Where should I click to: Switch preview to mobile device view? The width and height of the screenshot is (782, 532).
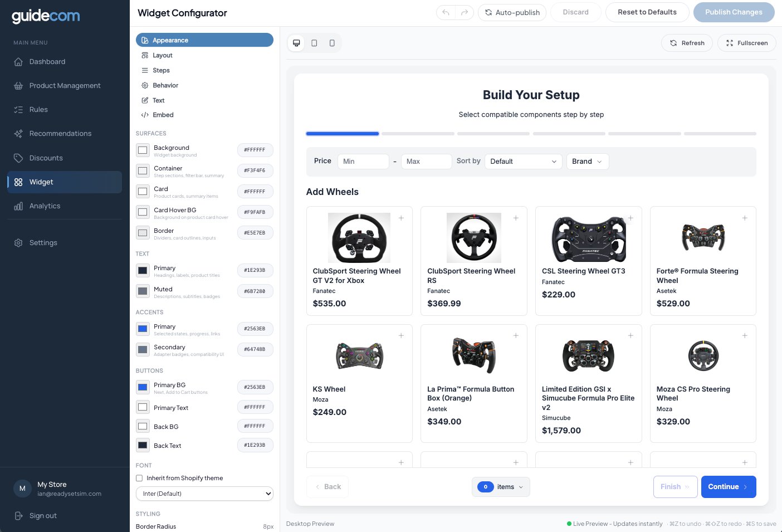(x=332, y=43)
